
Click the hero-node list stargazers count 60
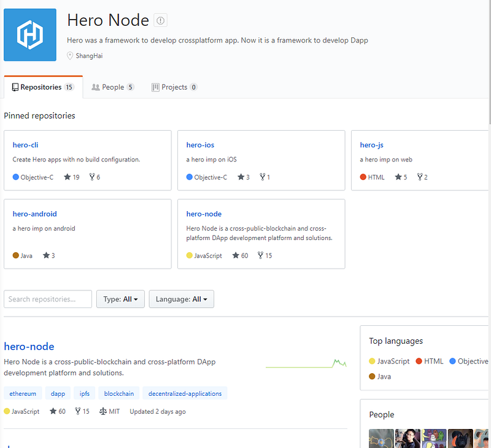click(x=58, y=411)
